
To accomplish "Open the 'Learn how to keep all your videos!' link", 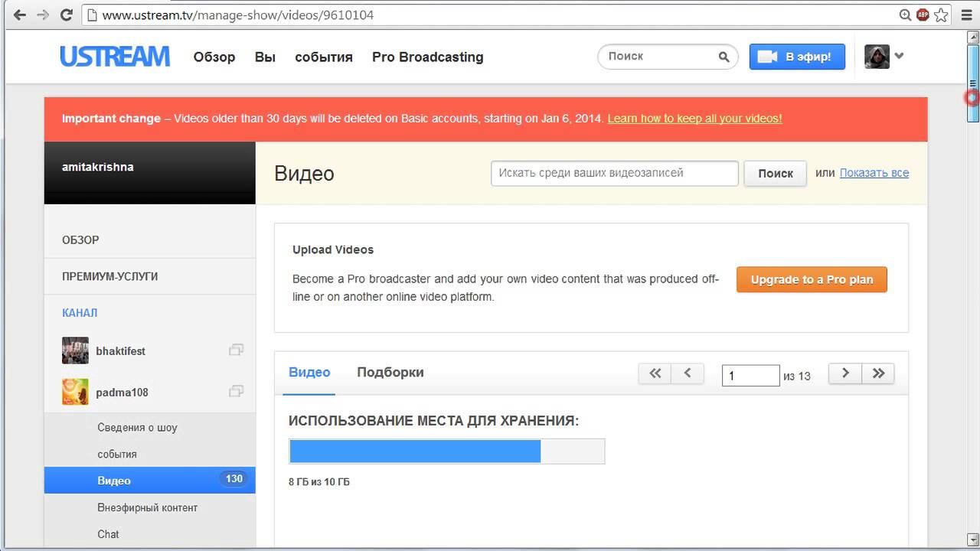I will (694, 119).
